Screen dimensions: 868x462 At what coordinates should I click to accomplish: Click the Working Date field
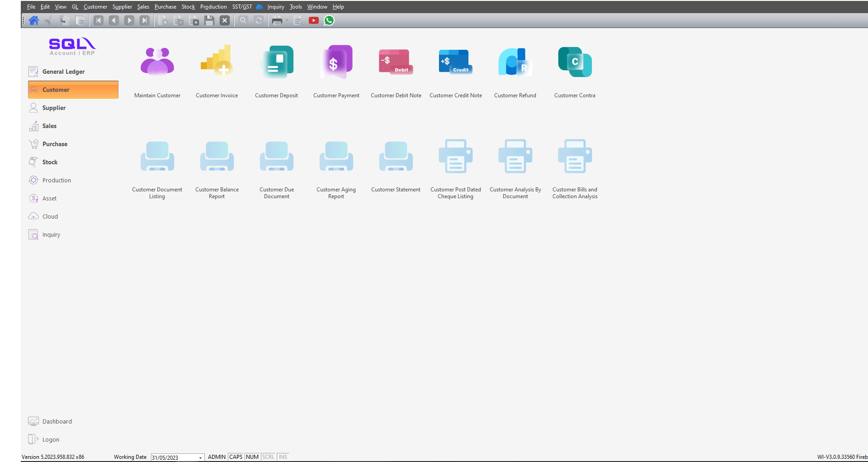174,457
